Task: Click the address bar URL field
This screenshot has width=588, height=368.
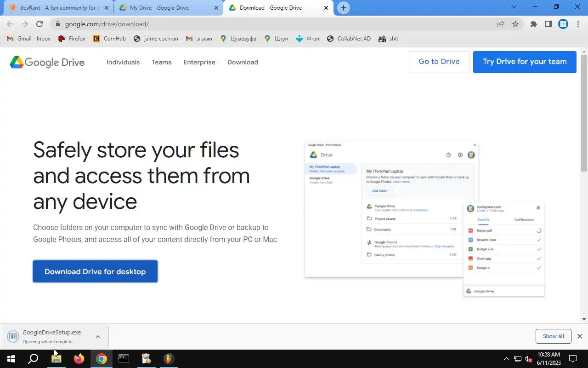Action: pos(276,24)
